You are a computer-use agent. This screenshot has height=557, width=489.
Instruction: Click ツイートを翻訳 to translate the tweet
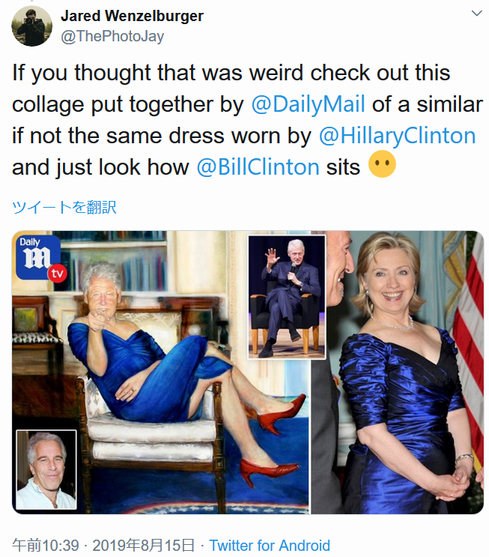[64, 207]
